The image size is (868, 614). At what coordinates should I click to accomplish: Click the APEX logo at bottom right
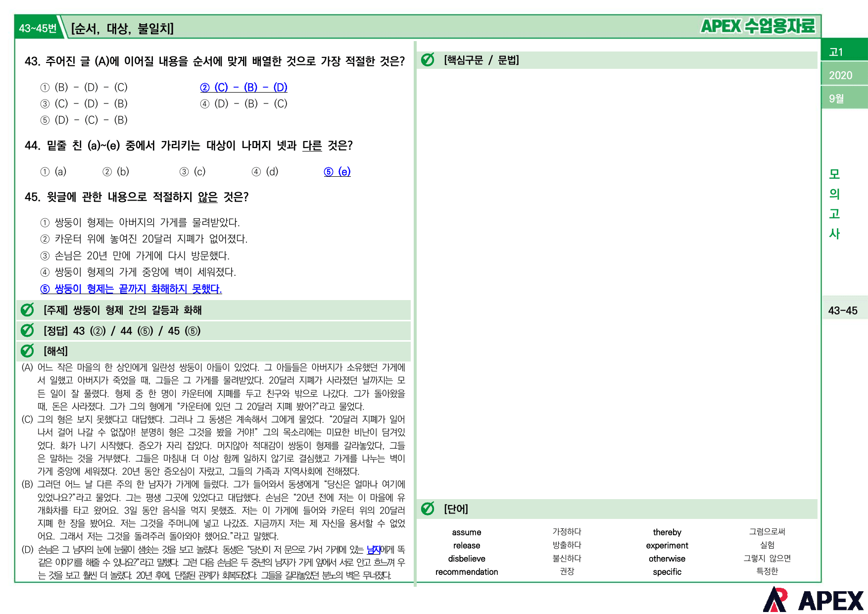[x=813, y=600]
